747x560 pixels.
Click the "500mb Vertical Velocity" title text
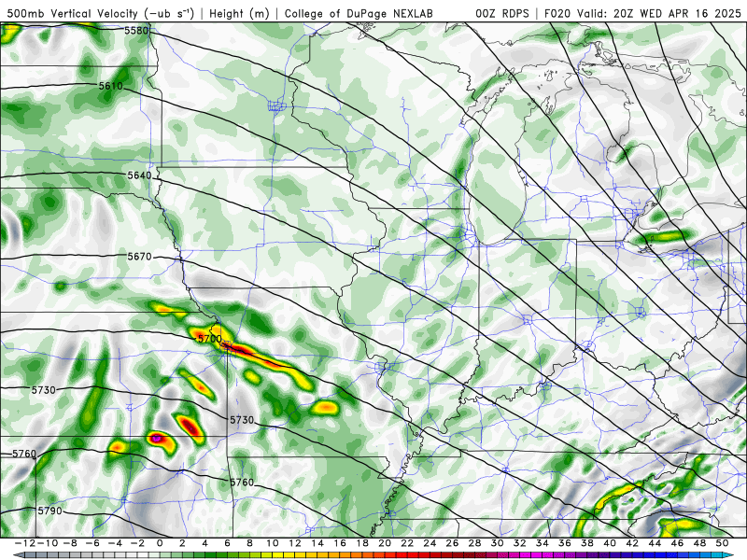point(73,14)
